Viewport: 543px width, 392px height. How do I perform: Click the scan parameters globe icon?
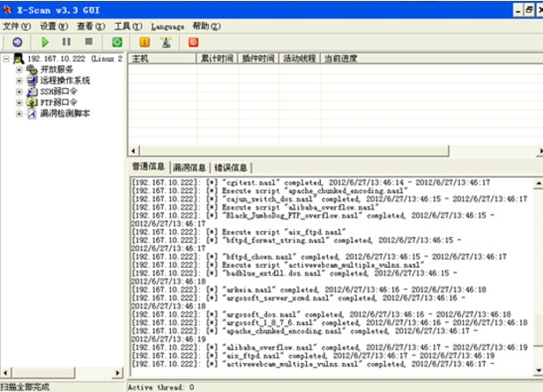point(18,42)
